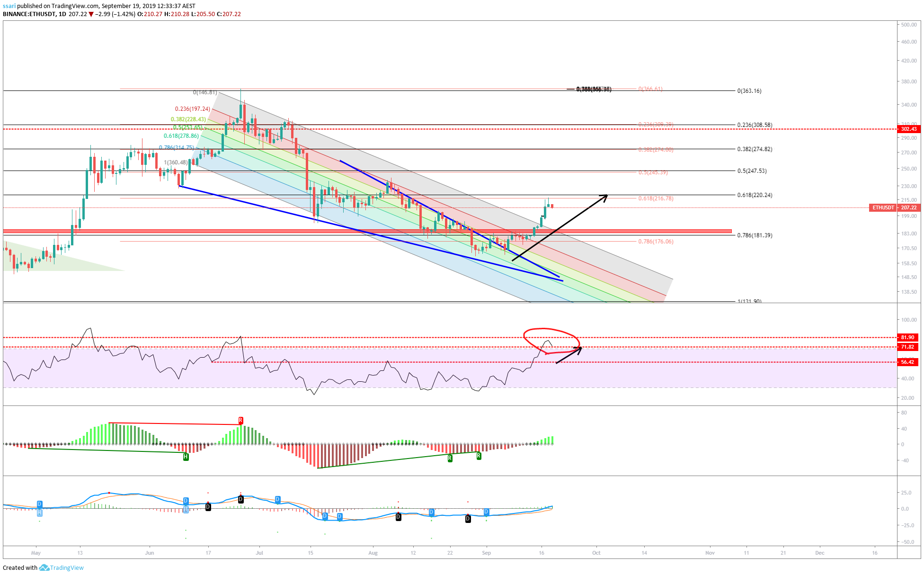This screenshot has width=924, height=576.
Task: Click the ETHUSDT 207.22 current price tag
Action: click(x=894, y=207)
